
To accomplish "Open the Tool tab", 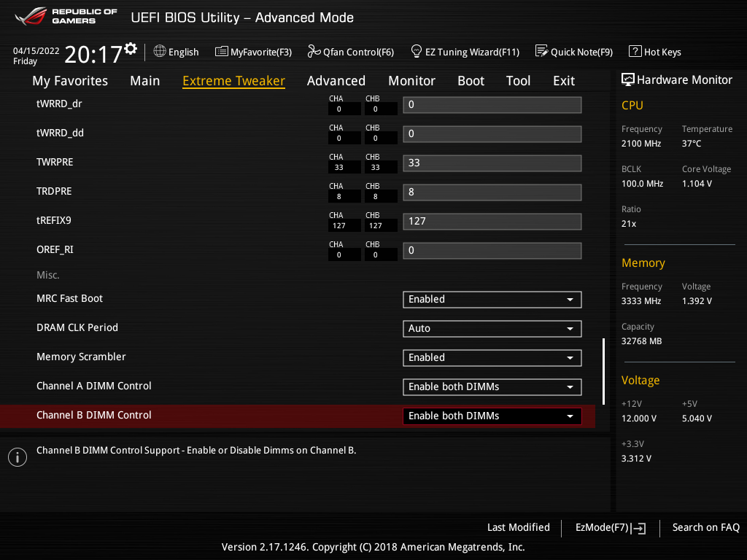I will pyautogui.click(x=519, y=81).
